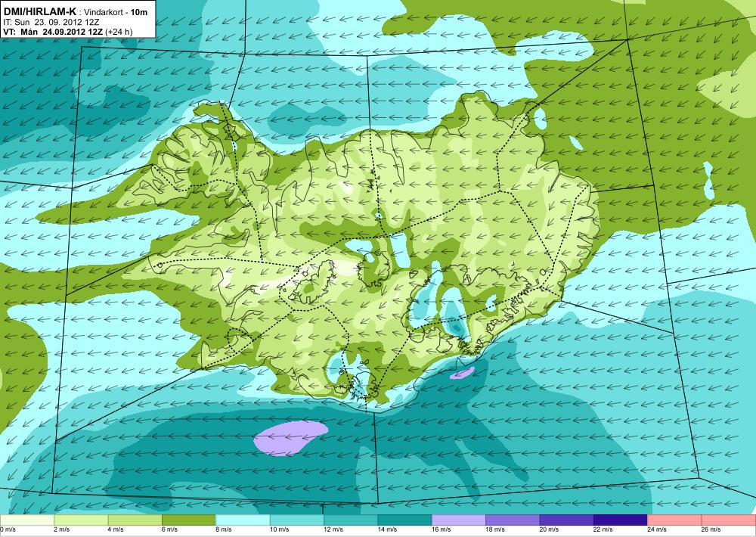Click the "DMI/HIRLAM-K" title text
The height and width of the screenshot is (537, 756).
coord(40,11)
